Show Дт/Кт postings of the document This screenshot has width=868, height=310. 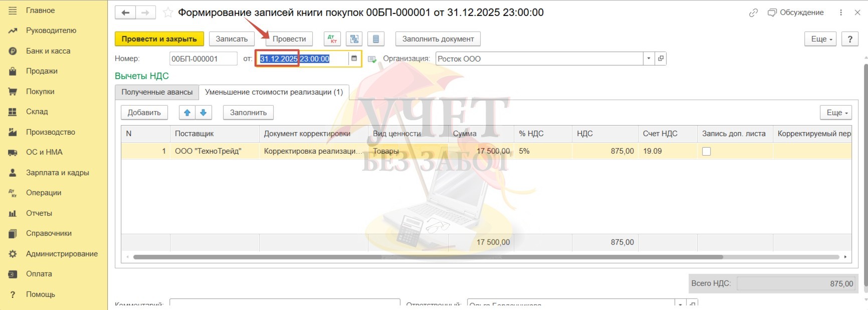332,39
